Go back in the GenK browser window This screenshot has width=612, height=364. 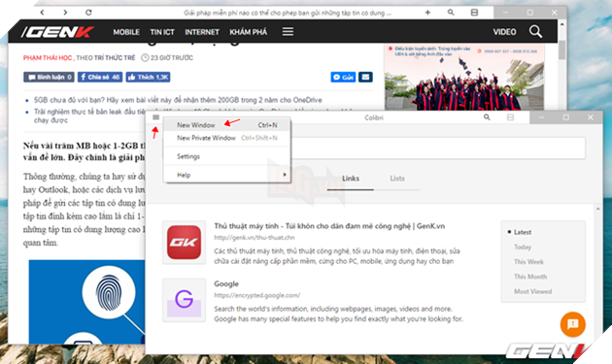(x=42, y=13)
